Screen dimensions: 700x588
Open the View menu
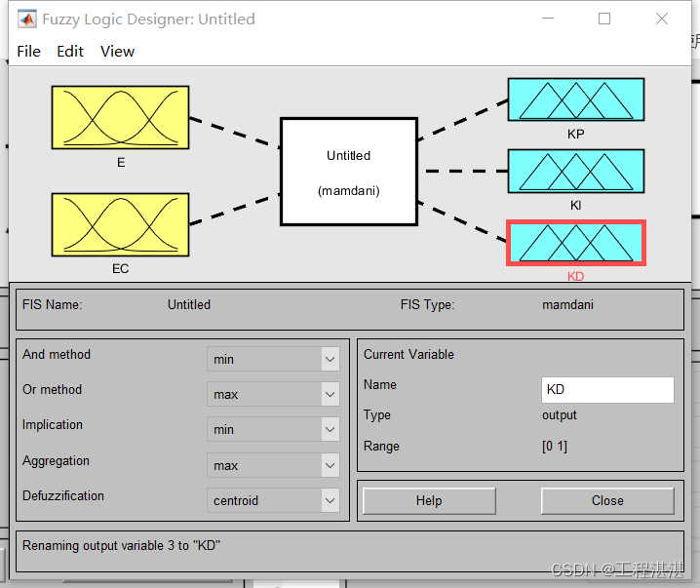pos(117,52)
